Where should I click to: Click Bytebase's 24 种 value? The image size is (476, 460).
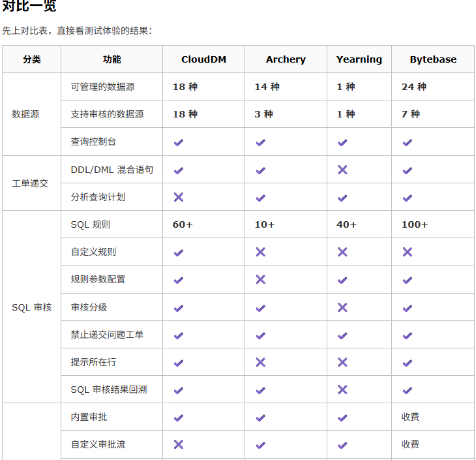point(414,87)
